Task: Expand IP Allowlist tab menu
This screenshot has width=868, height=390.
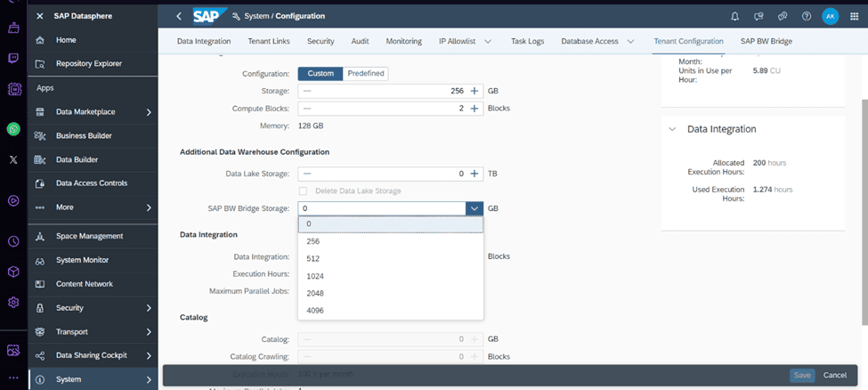Action: coord(488,42)
